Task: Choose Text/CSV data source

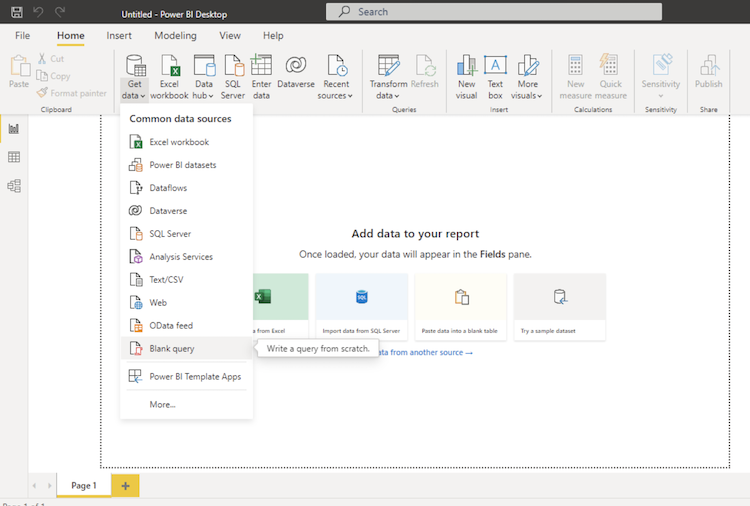Action: (x=187, y=280)
